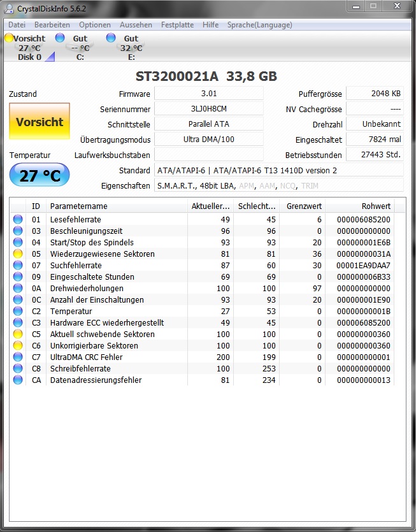
Task: Click the yellow Vorsicht health status button
Action: pyautogui.click(x=39, y=122)
